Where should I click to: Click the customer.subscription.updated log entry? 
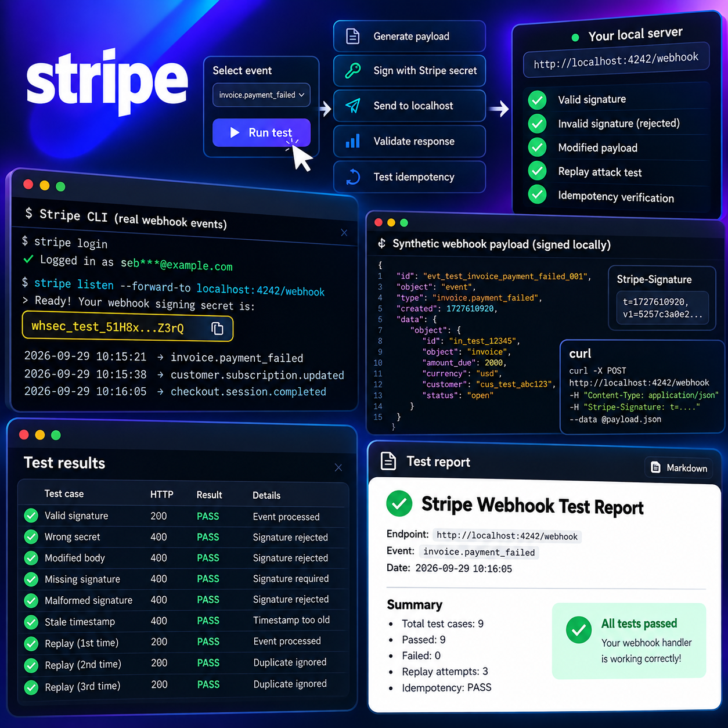tap(257, 374)
